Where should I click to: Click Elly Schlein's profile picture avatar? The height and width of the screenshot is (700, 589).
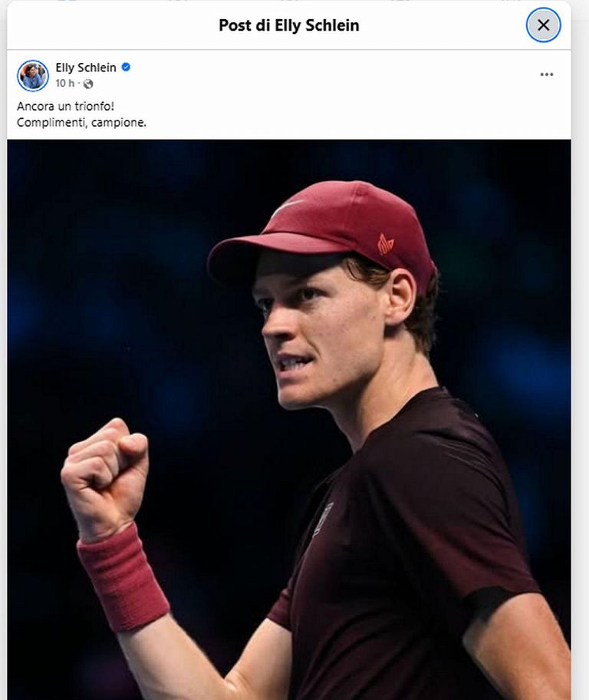[33, 75]
